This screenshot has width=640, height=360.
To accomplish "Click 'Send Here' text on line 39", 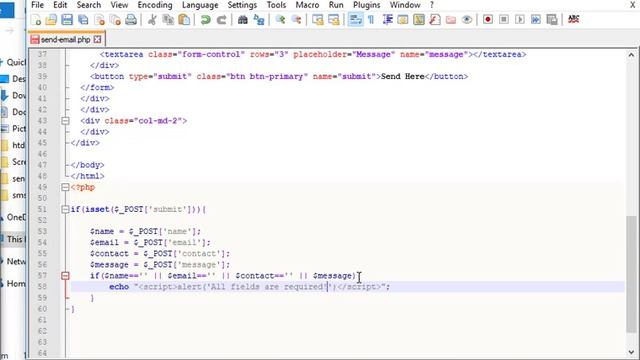I will [402, 76].
